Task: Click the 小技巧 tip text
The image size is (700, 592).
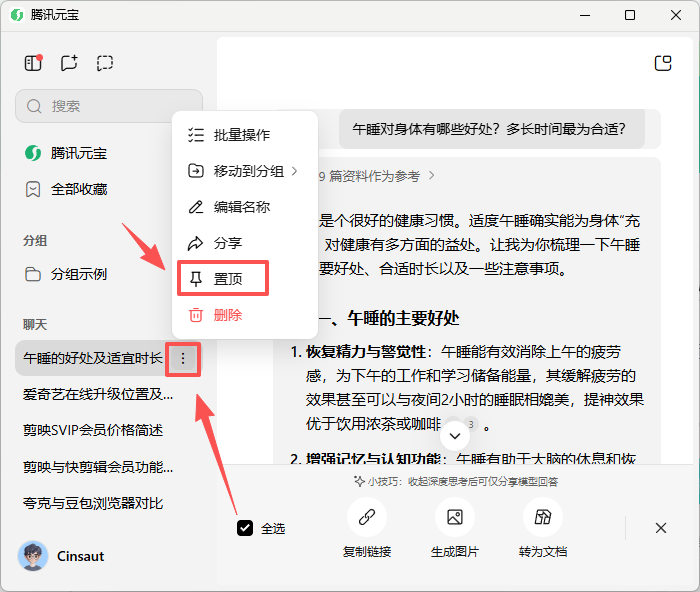Action: tap(456, 481)
